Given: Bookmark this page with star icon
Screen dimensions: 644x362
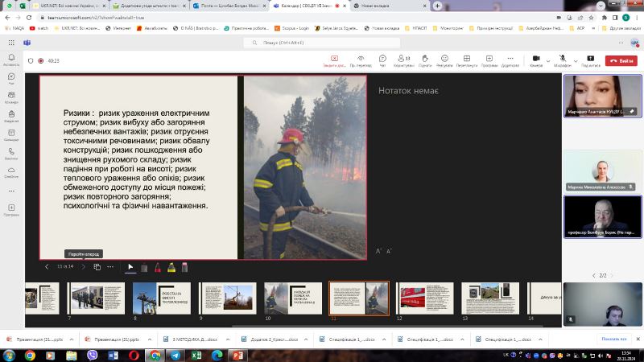Looking at the screenshot, I should click(591, 18).
